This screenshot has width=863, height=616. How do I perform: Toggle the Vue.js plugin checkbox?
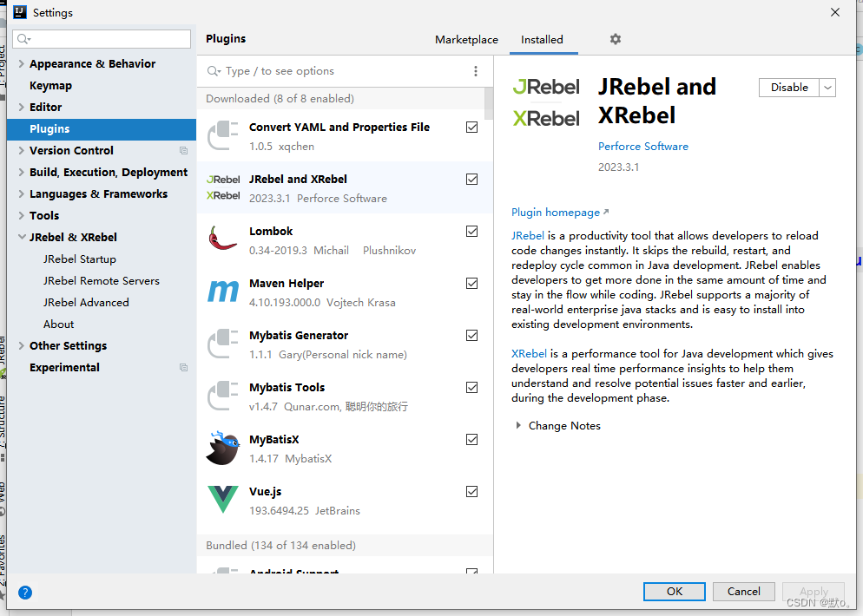[x=471, y=492]
